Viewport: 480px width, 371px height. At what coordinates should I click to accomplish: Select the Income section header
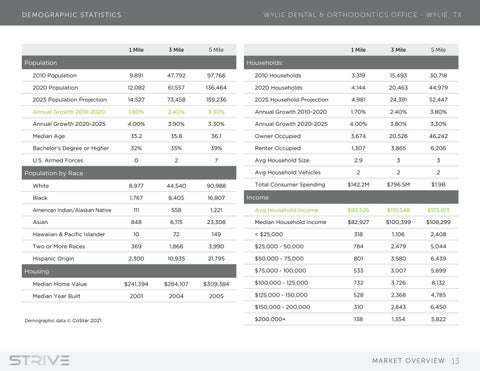pyautogui.click(x=351, y=197)
